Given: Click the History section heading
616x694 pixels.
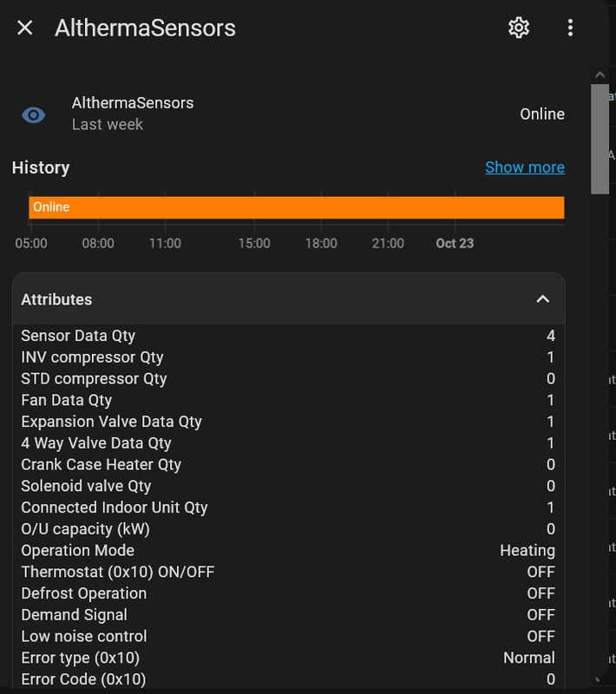Looking at the screenshot, I should tap(41, 167).
